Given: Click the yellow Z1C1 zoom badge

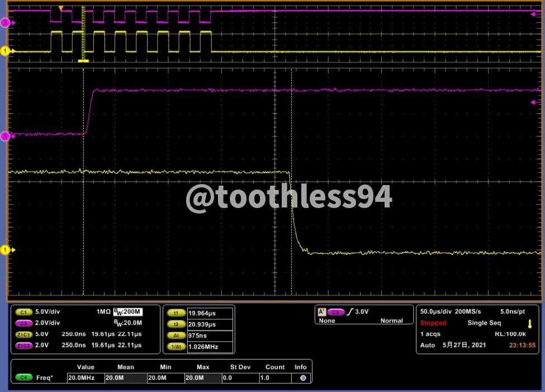Looking at the screenshot, I should (x=23, y=334).
